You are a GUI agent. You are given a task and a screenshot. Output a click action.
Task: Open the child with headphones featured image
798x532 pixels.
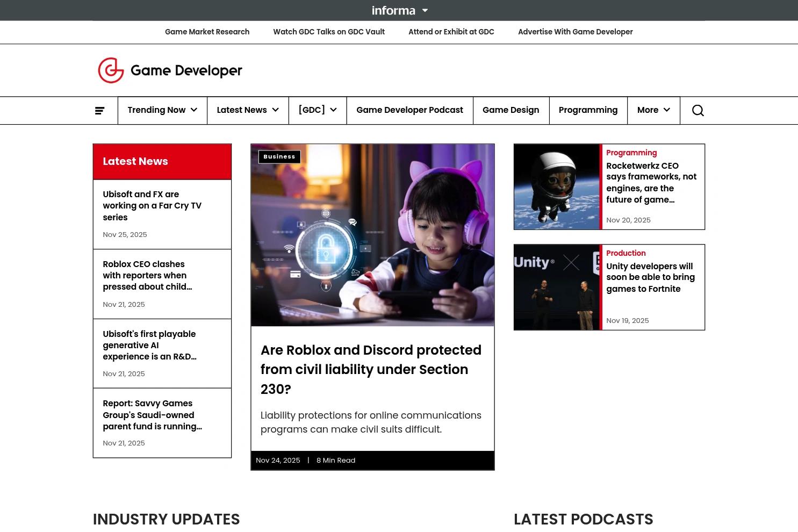[372, 235]
